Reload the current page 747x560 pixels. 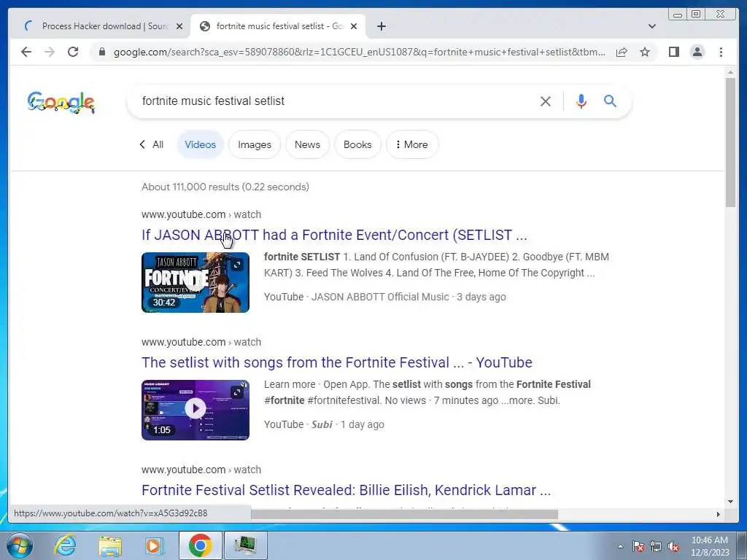[x=73, y=52]
